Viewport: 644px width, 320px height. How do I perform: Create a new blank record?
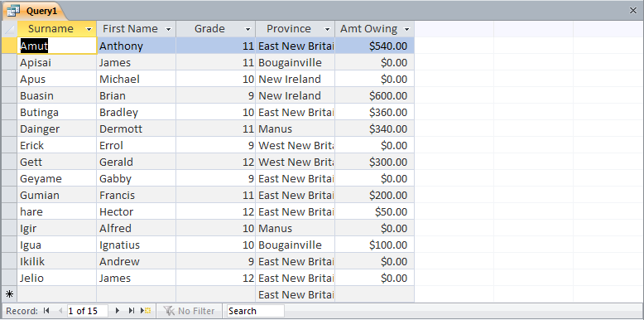pos(146,311)
